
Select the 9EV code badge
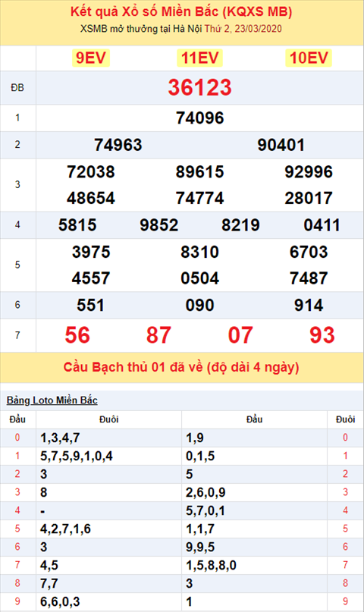pyautogui.click(x=91, y=58)
